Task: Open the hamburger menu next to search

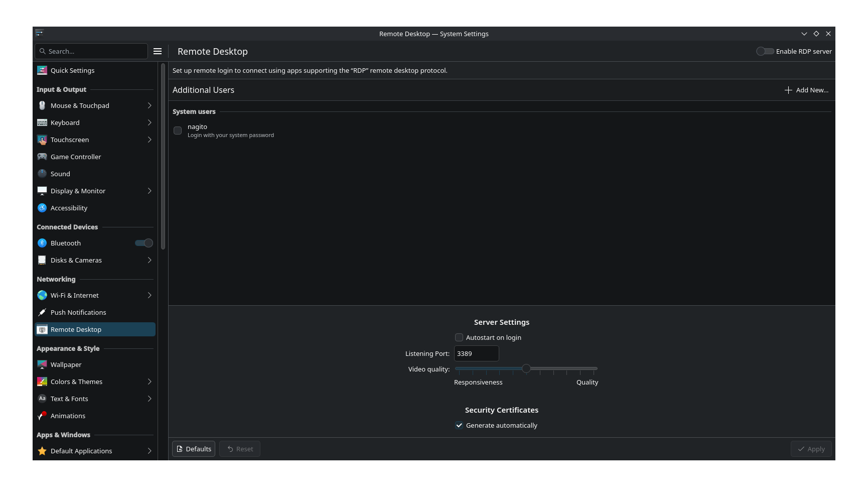Action: point(158,52)
